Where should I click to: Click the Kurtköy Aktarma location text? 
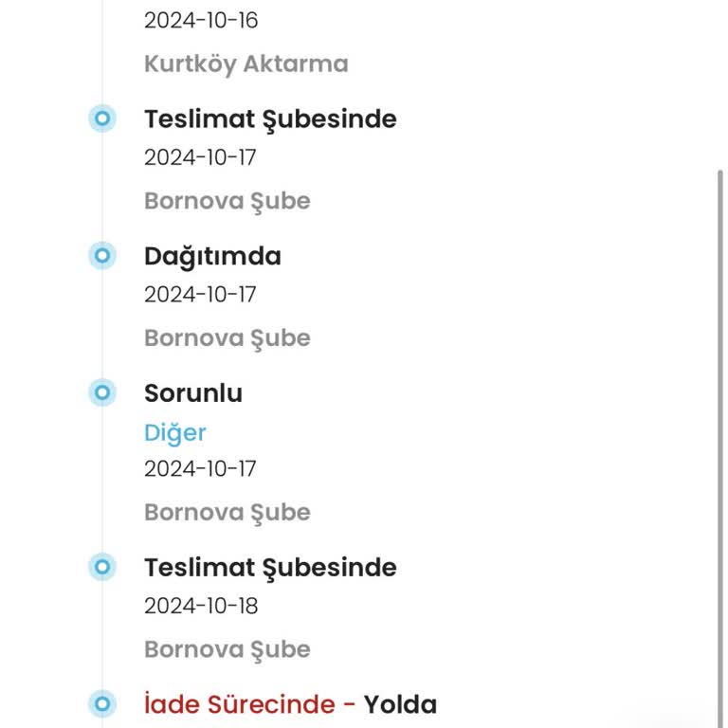tap(246, 64)
